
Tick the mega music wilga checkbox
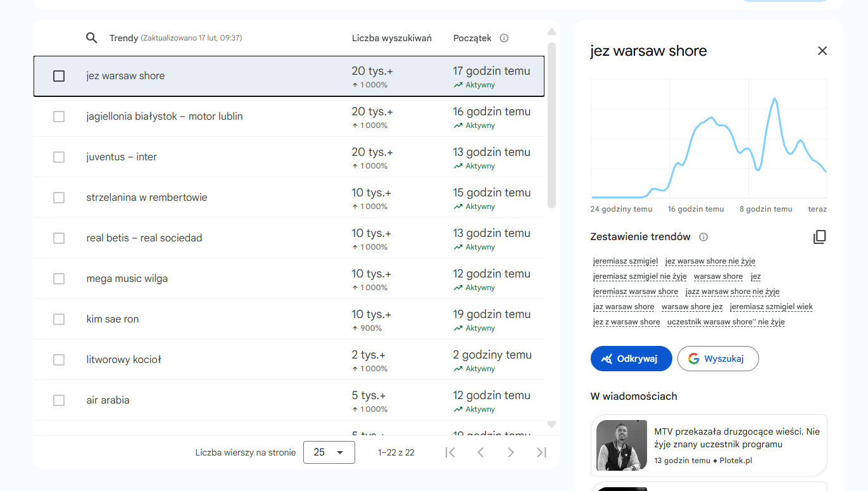coord(59,279)
